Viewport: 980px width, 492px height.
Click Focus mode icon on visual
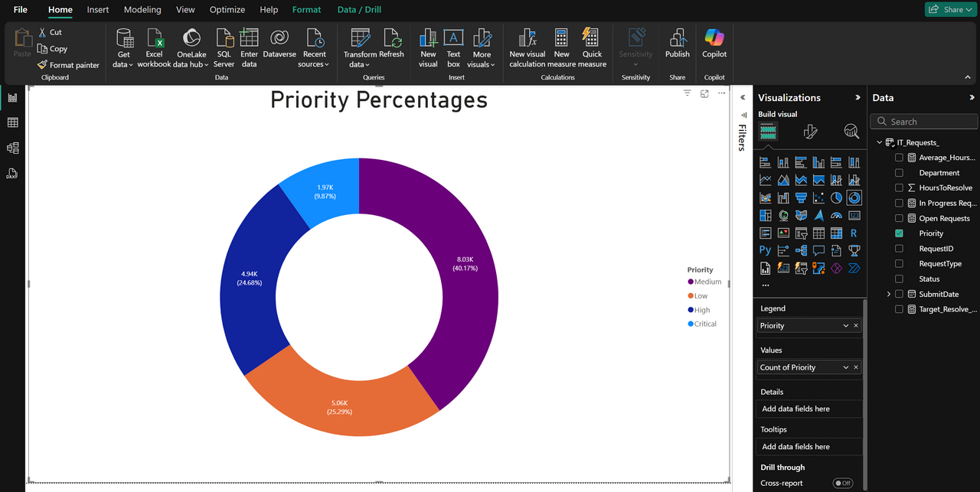click(x=704, y=93)
